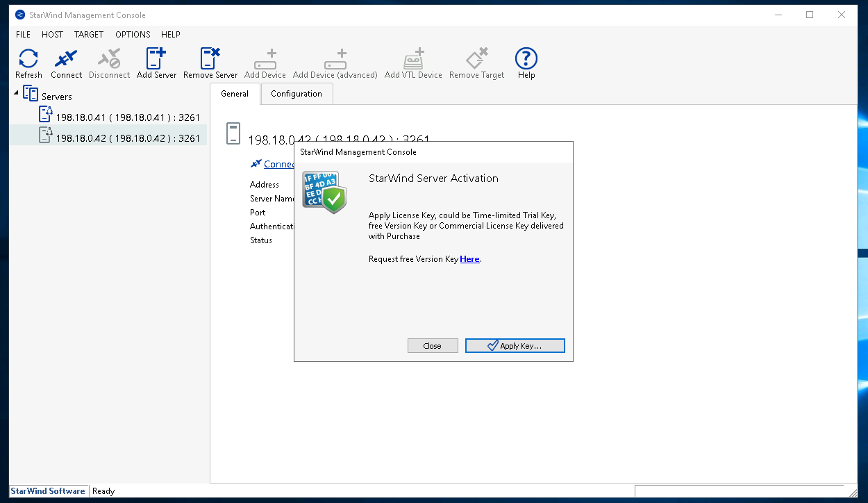
Task: Collapse the Servers tree node
Action: [17, 93]
